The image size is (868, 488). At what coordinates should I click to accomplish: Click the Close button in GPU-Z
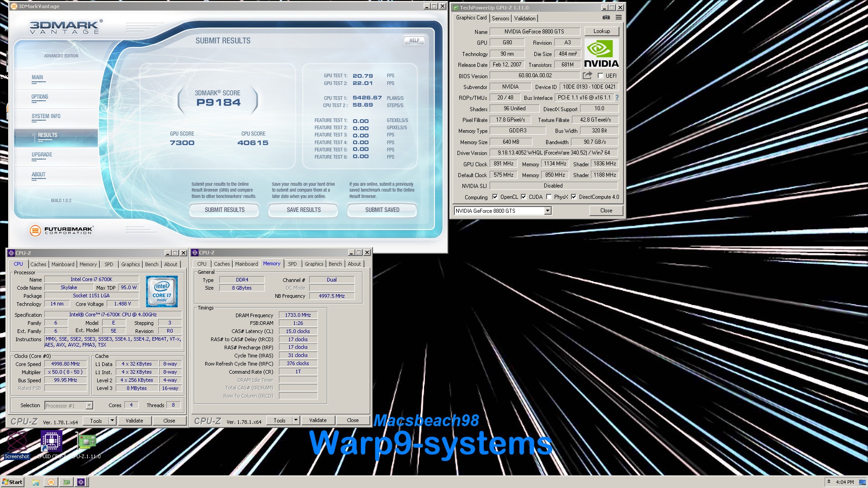coord(606,211)
